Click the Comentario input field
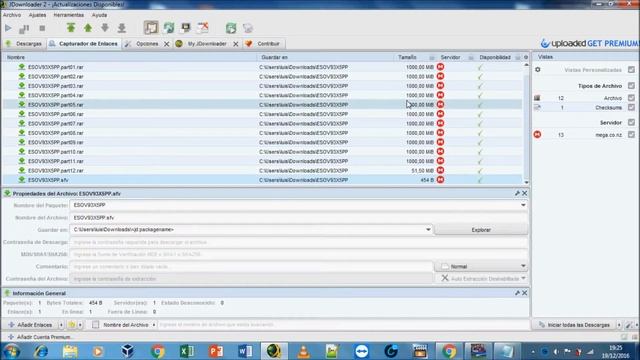The height and width of the screenshot is (360, 640). pos(251,267)
